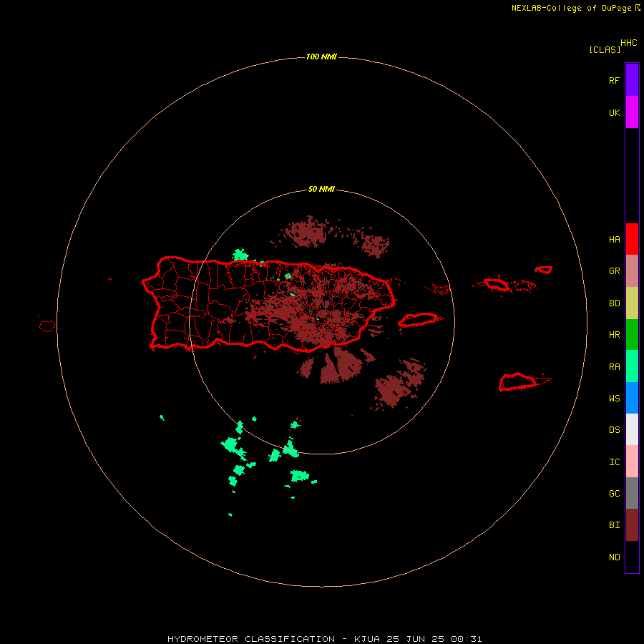Click the UK magenta legend swatch
This screenshot has height=644, width=644.
(632, 112)
